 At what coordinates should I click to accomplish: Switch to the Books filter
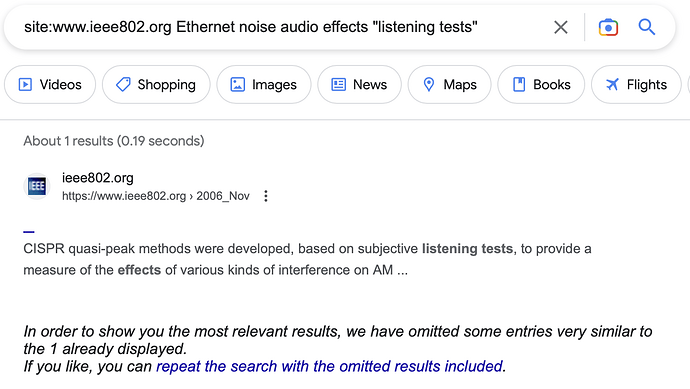(x=541, y=84)
